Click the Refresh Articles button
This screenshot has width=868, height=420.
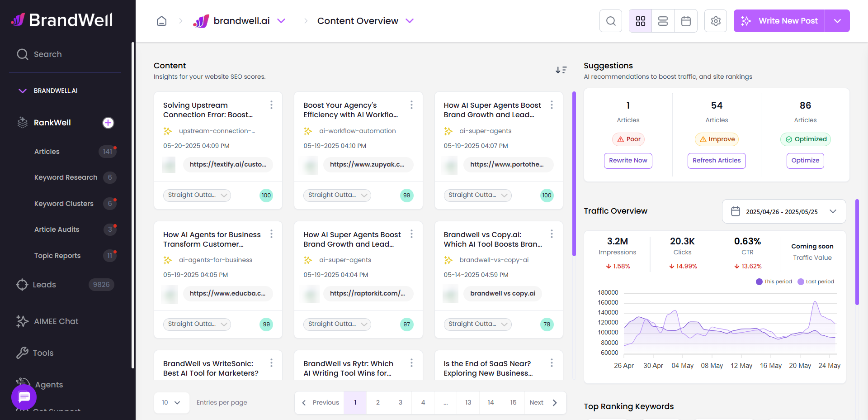coord(717,161)
